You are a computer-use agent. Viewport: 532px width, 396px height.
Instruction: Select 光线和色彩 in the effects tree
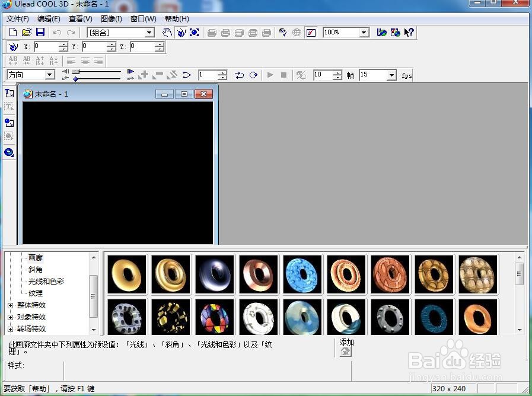[46, 282]
